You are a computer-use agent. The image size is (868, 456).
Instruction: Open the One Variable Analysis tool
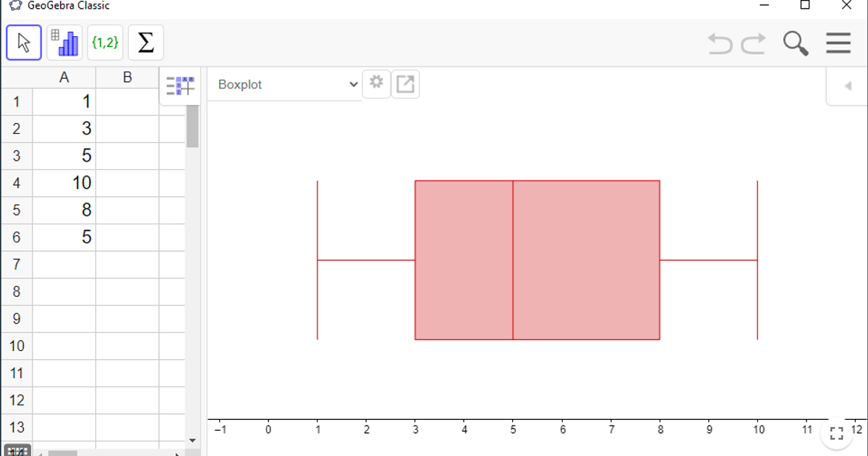coord(64,42)
